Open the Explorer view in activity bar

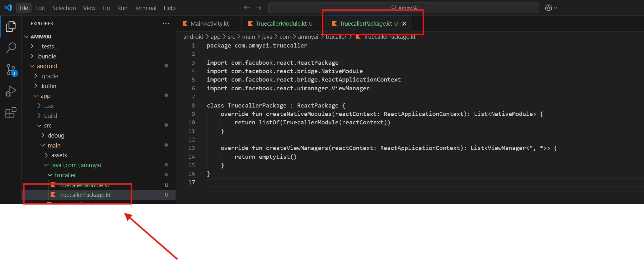pos(11,27)
